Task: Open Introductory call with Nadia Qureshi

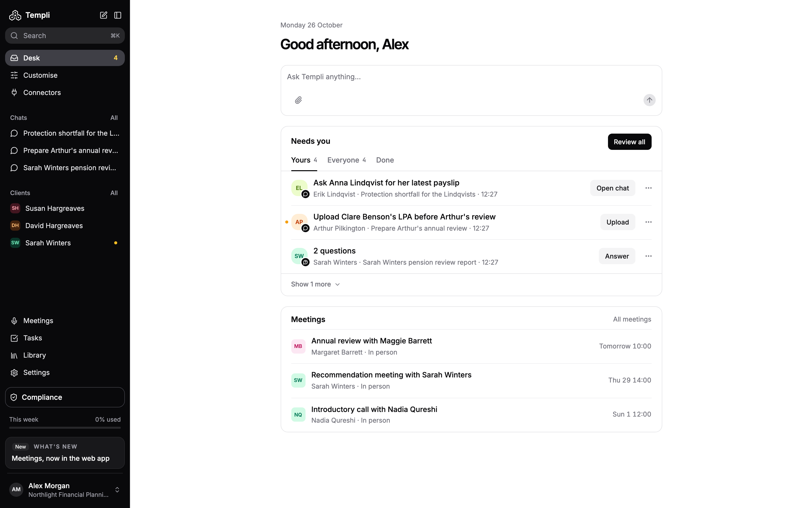Action: click(471, 415)
